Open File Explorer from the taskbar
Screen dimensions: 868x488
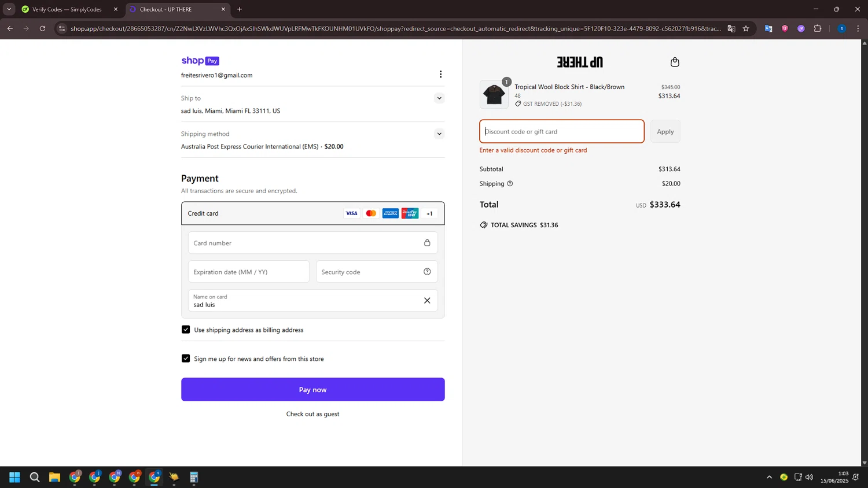(54, 477)
